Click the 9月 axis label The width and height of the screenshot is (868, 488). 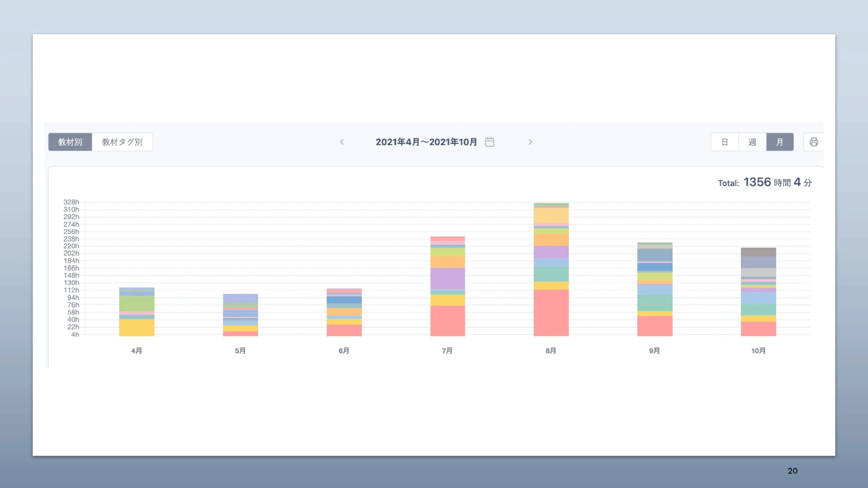pyautogui.click(x=654, y=350)
